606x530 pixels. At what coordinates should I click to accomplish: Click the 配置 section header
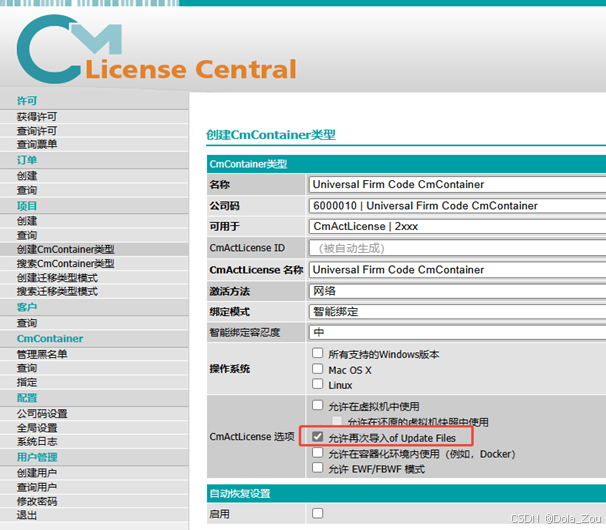click(27, 398)
